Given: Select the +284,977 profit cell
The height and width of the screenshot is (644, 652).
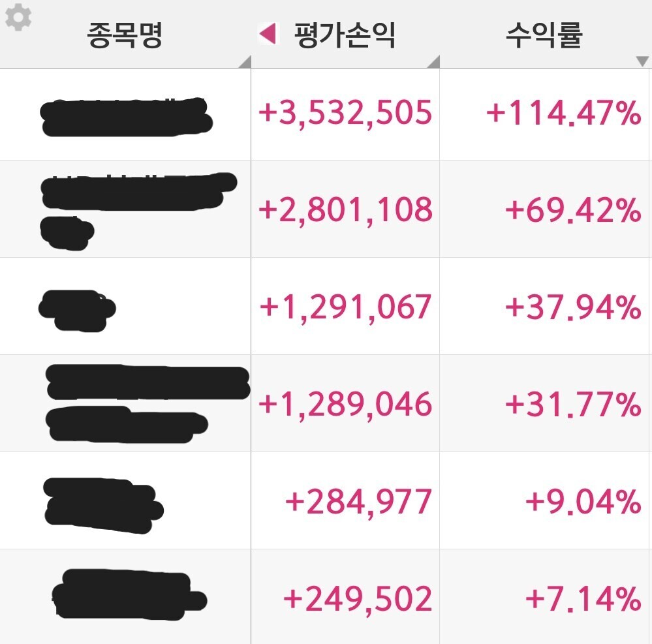Looking at the screenshot, I should pos(345,500).
